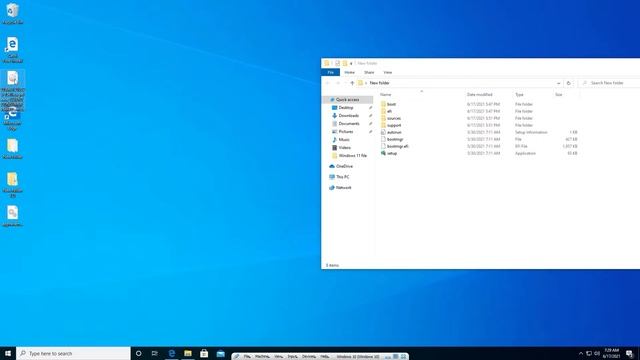Screen dimensions: 640x360
Task: Open the File tab in Explorer
Action: (x=331, y=72)
